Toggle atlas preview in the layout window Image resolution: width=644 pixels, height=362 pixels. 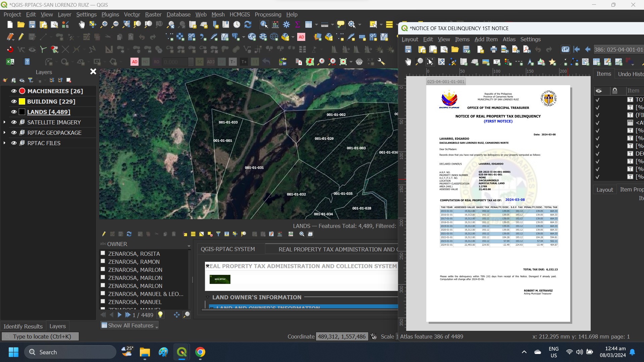(x=566, y=49)
